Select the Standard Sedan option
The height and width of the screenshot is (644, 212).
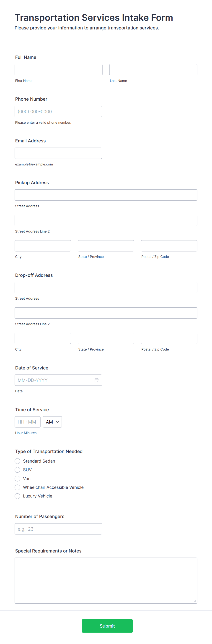[x=18, y=461]
